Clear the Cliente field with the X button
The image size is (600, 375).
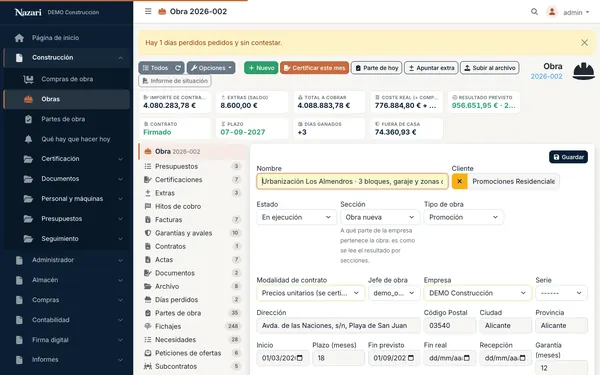point(460,181)
